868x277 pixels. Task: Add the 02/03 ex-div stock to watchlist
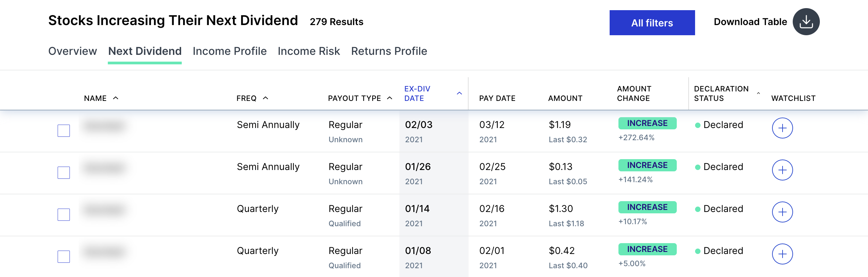pyautogui.click(x=782, y=128)
